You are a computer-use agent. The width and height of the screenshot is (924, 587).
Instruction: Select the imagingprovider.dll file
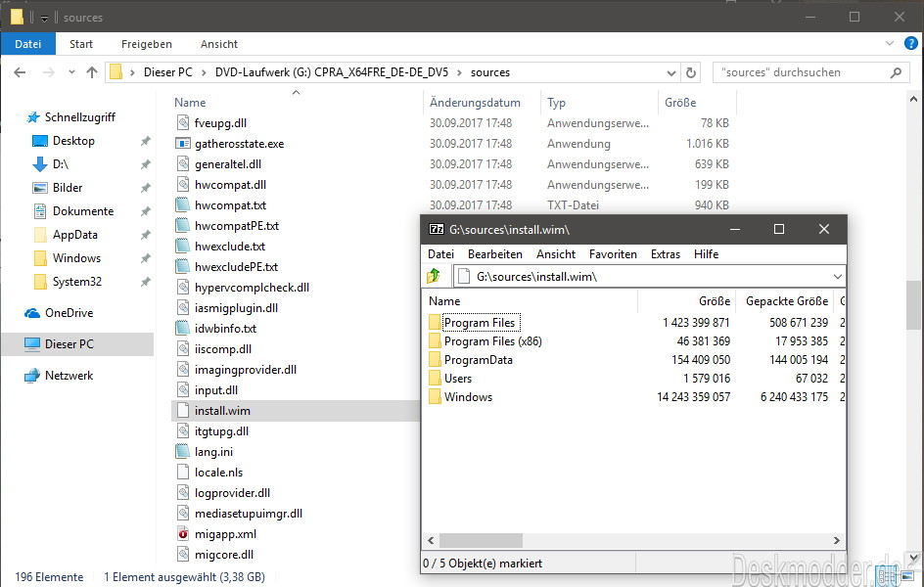click(245, 370)
